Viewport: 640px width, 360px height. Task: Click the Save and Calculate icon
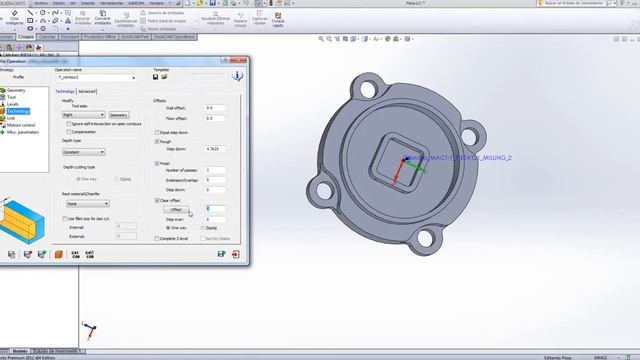(x=222, y=254)
